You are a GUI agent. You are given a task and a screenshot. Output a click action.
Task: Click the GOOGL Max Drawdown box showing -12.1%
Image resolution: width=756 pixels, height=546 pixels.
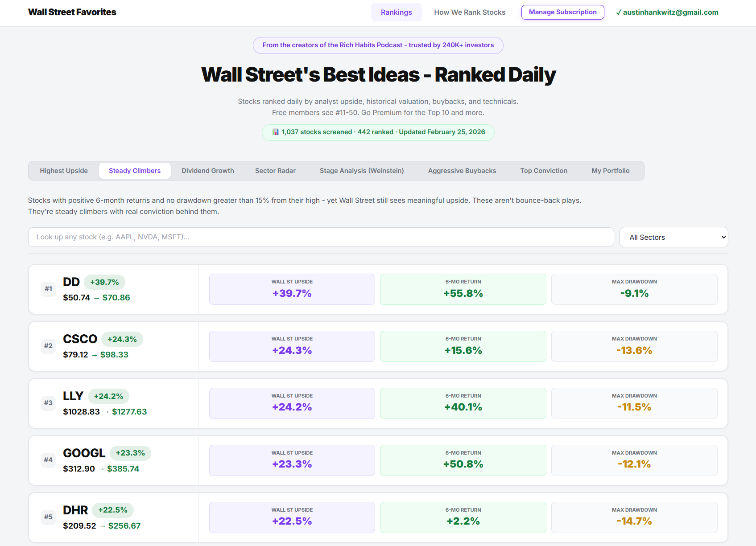coord(634,460)
